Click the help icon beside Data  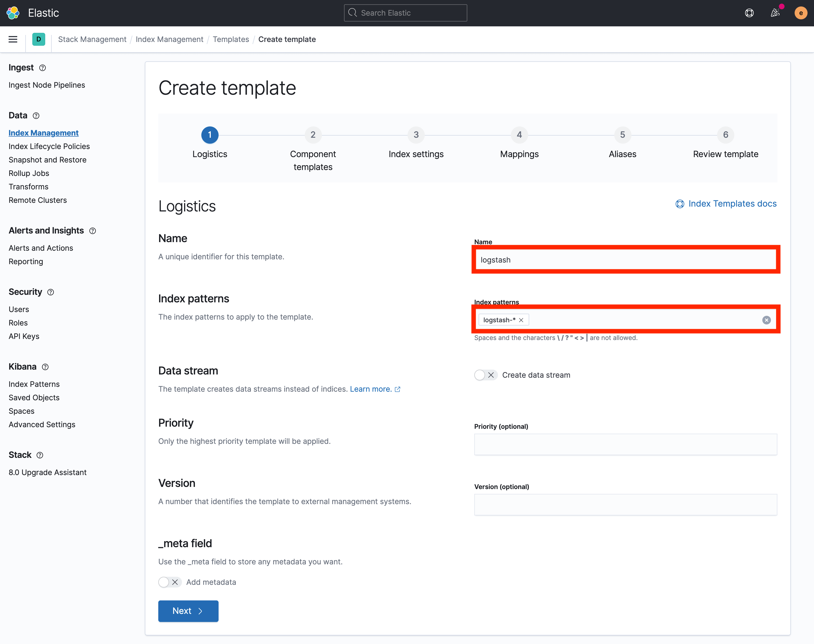pyautogui.click(x=36, y=116)
